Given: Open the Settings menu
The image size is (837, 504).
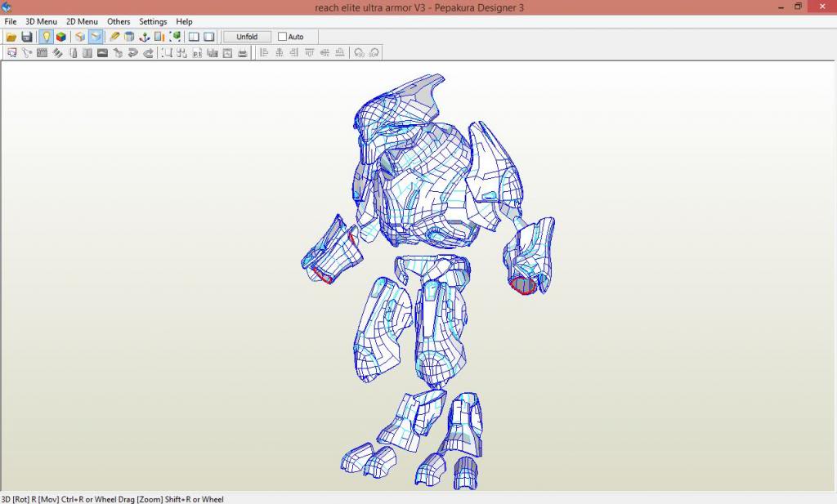Looking at the screenshot, I should click(x=153, y=21).
